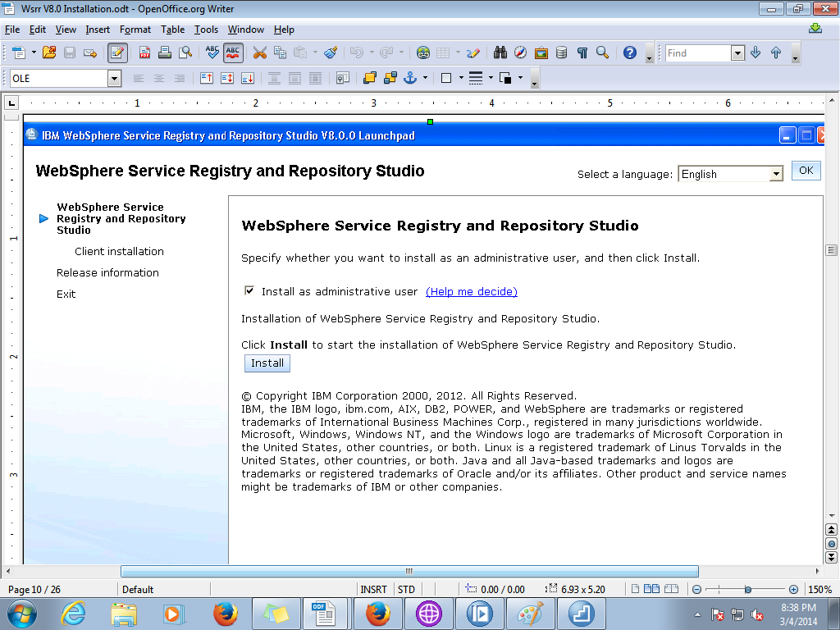Select Release information in sidebar

pyautogui.click(x=107, y=272)
